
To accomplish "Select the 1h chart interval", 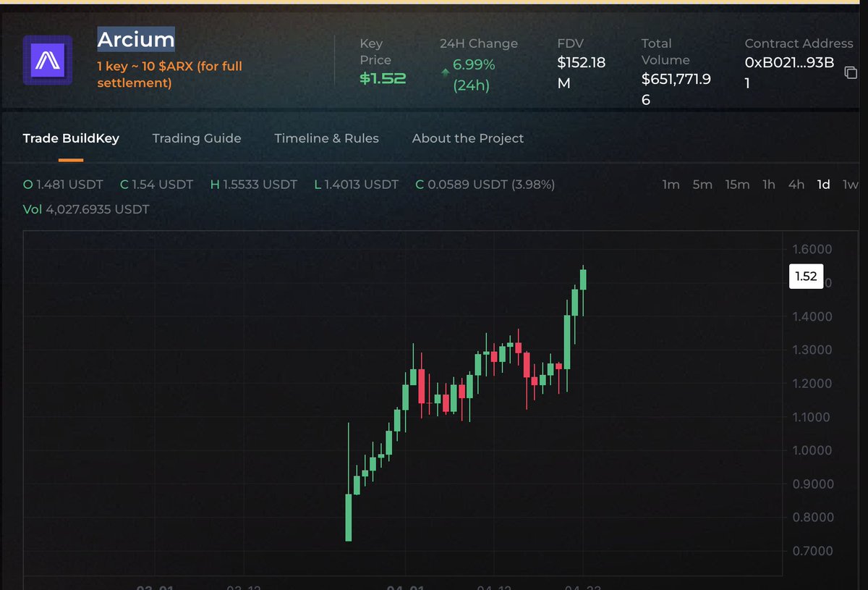I will tap(769, 185).
